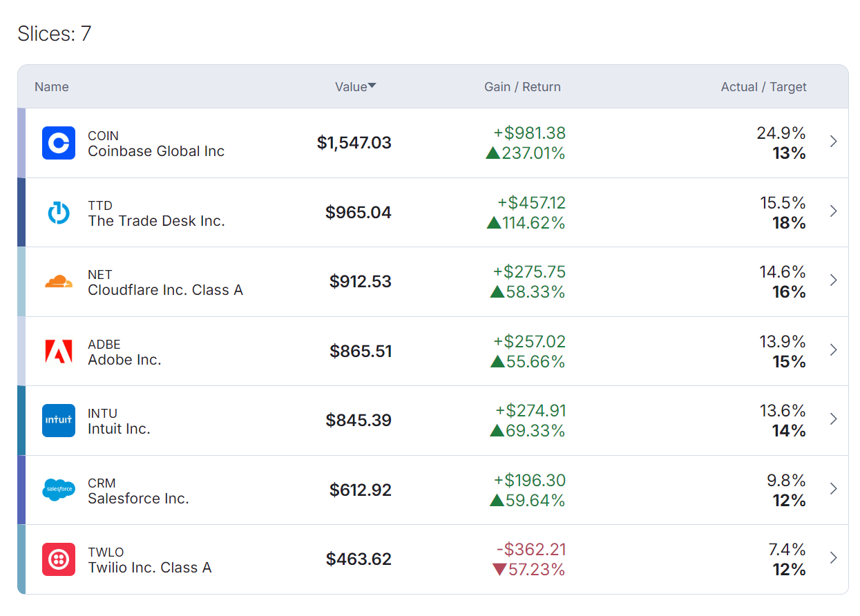The image size is (860, 616).
Task: Select Adobe Inc. name
Action: tap(124, 360)
